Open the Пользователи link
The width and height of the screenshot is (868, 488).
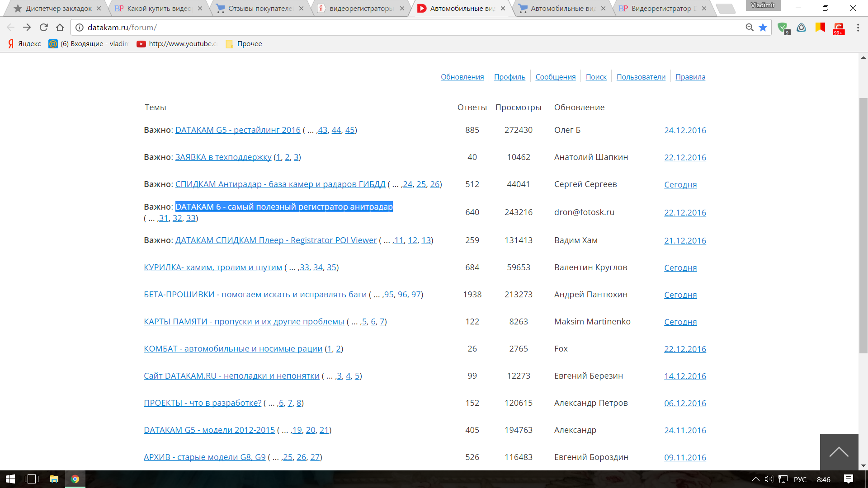tap(641, 77)
